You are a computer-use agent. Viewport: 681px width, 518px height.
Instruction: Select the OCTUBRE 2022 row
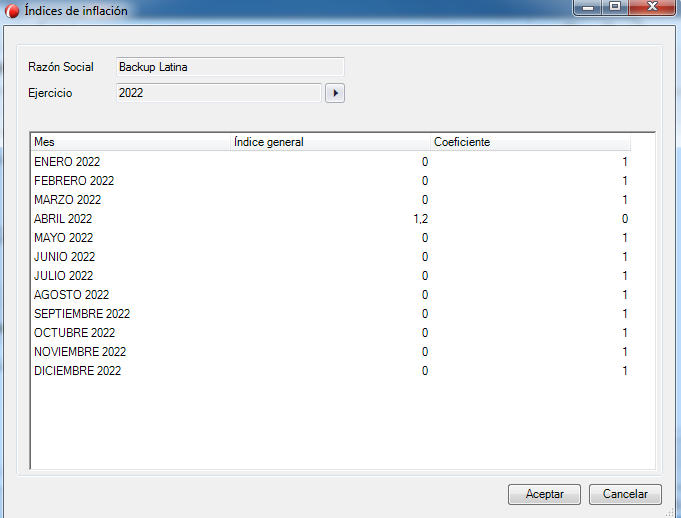click(x=331, y=333)
